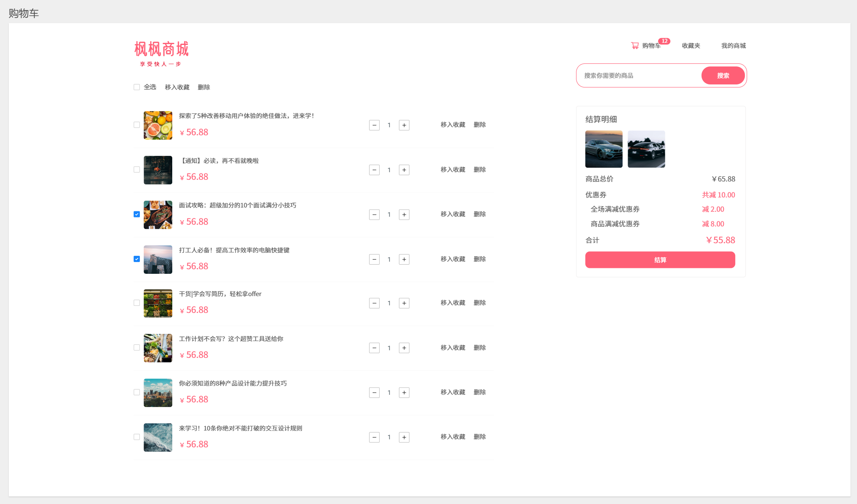This screenshot has height=504, width=857.
Task: Uncheck the 面试攻略 item checkbox
Action: click(137, 214)
